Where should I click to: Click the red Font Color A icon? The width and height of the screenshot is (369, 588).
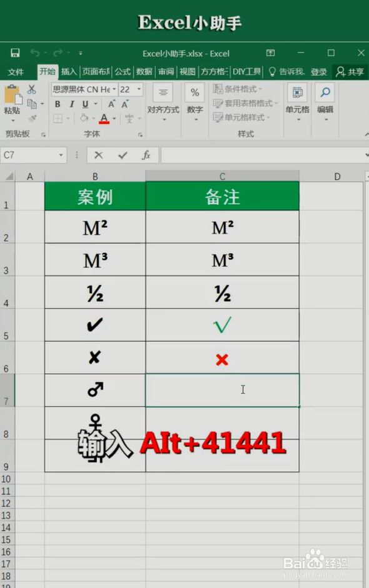click(104, 119)
